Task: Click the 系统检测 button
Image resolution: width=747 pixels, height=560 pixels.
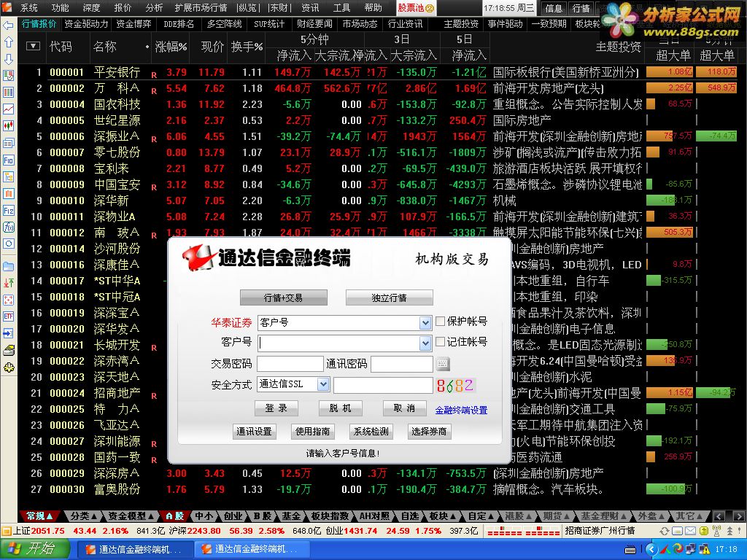Action: coord(371,432)
